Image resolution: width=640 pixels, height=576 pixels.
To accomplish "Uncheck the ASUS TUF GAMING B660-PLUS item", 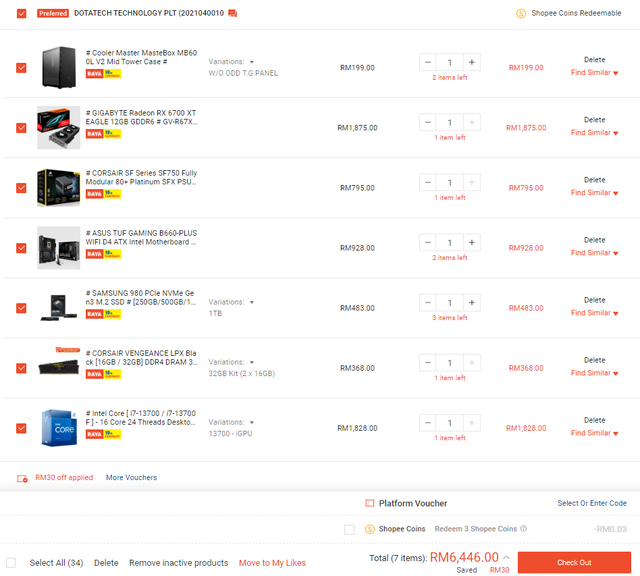I will click(21, 248).
